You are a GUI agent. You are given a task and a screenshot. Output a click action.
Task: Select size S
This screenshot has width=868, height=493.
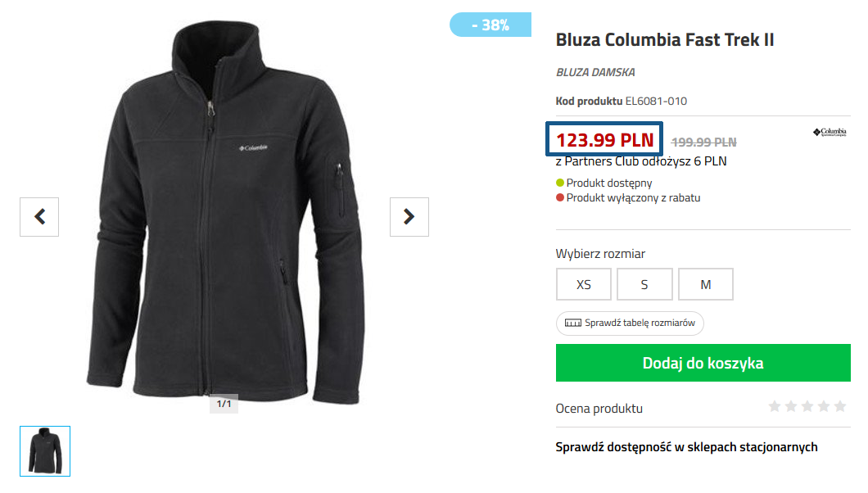click(x=644, y=285)
